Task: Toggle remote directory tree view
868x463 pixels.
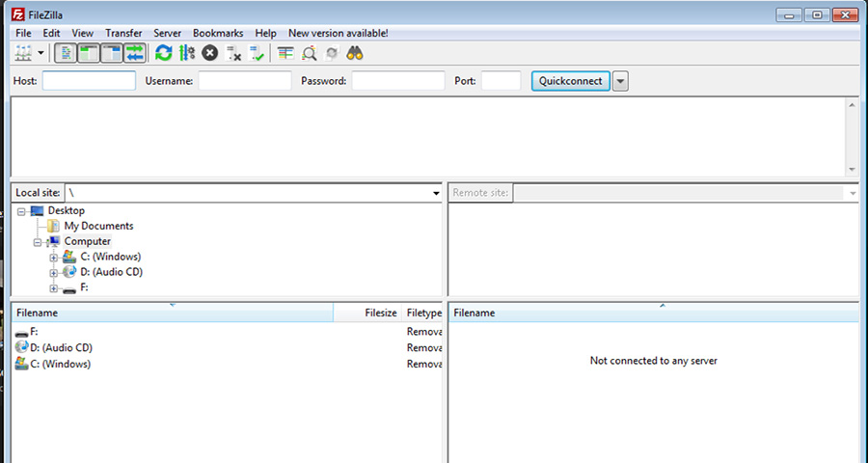Action: tap(112, 54)
